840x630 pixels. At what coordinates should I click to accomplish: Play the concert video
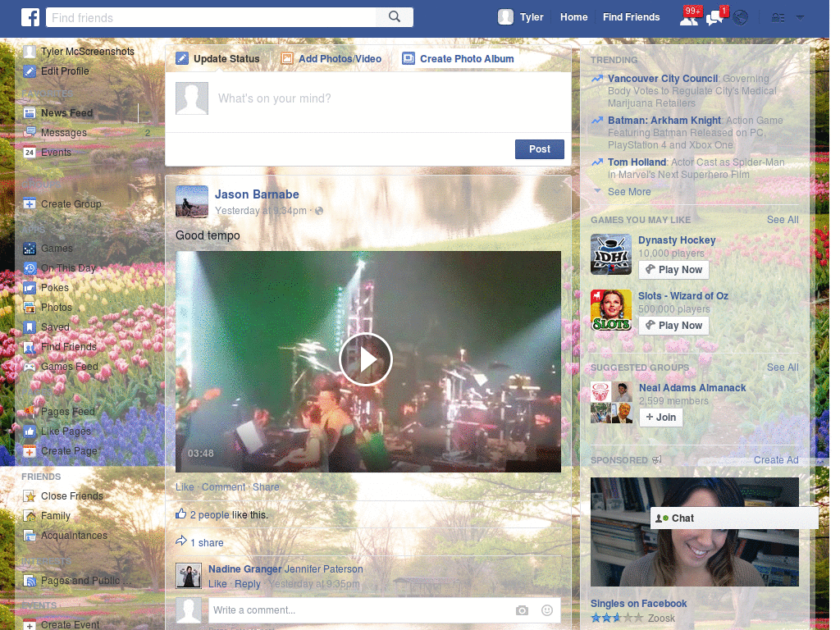click(366, 359)
